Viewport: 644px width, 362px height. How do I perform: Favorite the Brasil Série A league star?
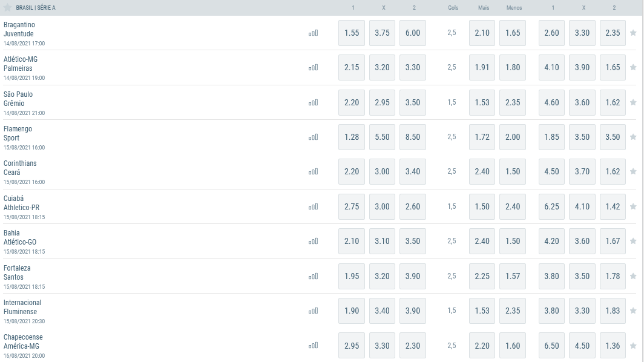pos(7,7)
